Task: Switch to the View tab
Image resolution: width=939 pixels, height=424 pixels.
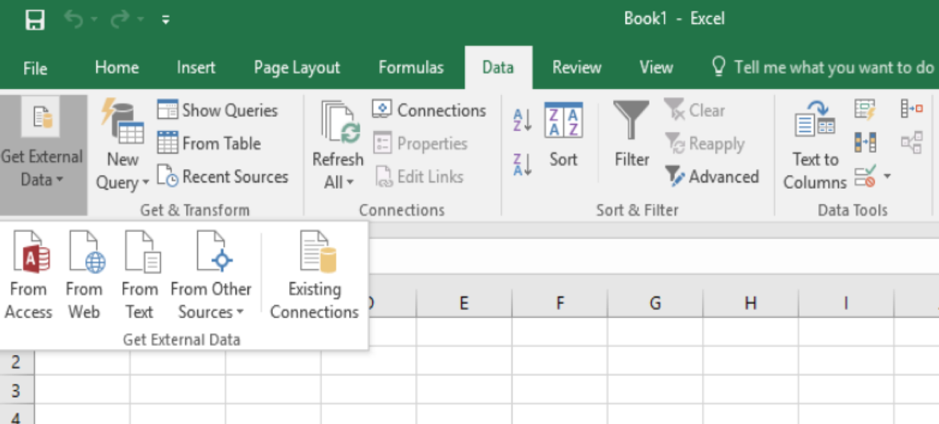Action: click(656, 67)
